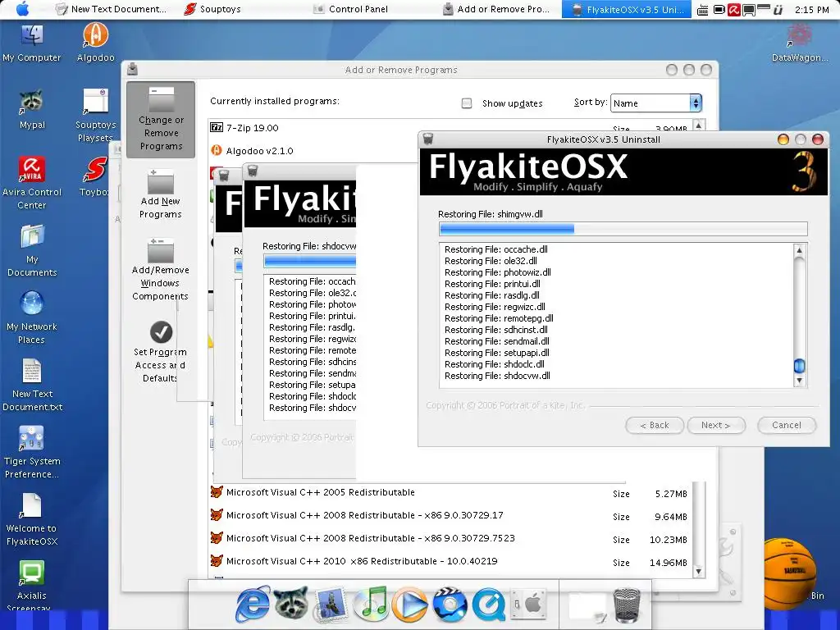The image size is (840, 630).
Task: Click the shimgvw.dll restore progress bar
Action: (x=623, y=230)
